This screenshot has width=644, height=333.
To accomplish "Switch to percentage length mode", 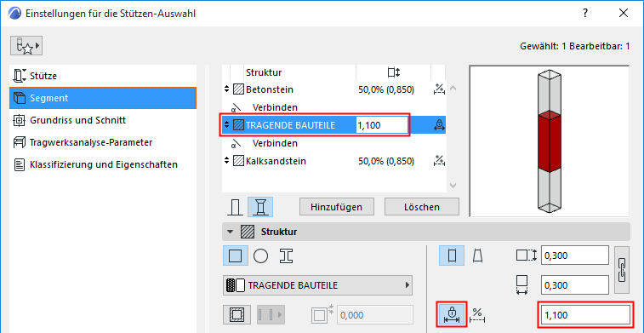I will tap(477, 315).
